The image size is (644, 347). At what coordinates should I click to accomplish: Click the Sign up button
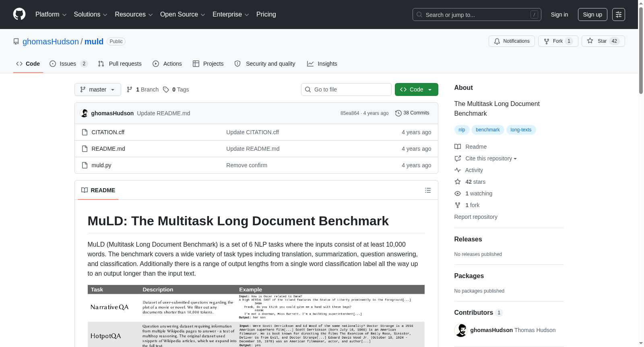[592, 15]
